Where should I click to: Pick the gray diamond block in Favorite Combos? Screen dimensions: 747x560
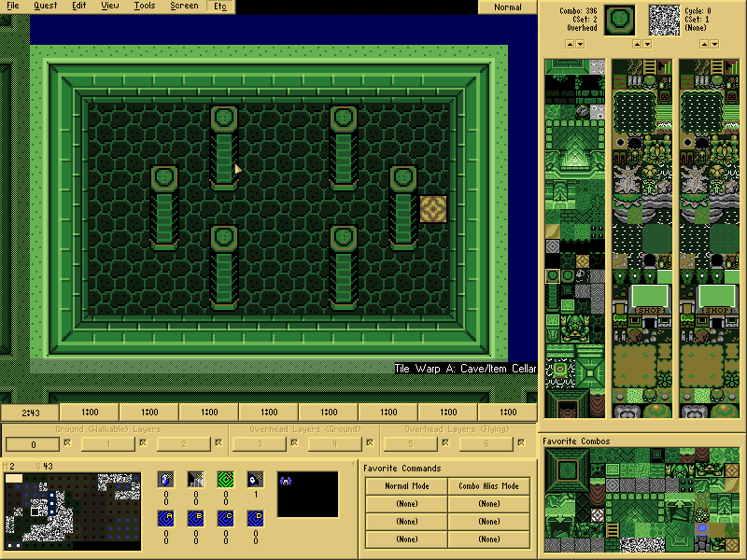click(613, 485)
